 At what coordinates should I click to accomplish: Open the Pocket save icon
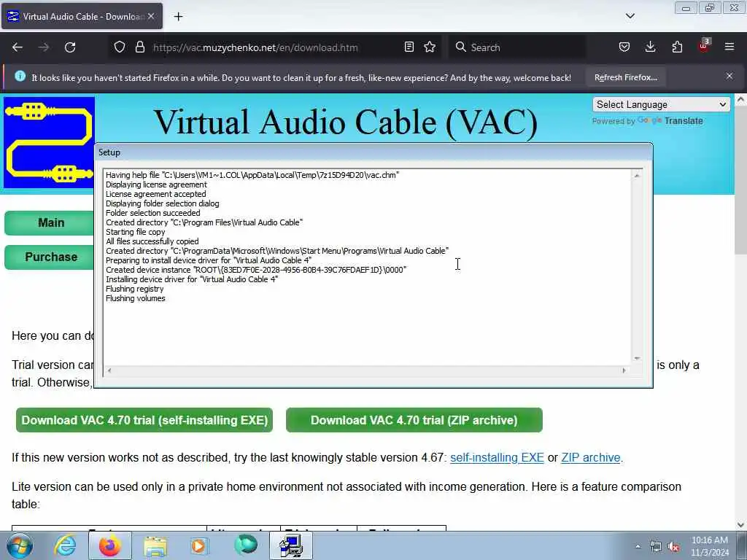pos(624,47)
